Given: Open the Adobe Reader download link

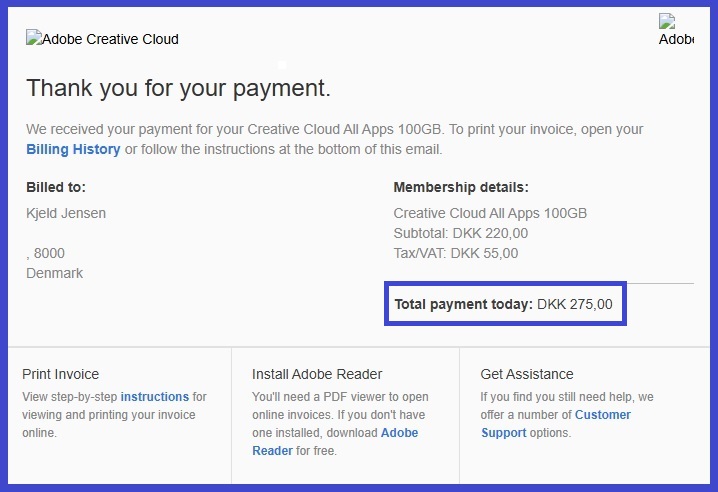Looking at the screenshot, I should point(335,442).
